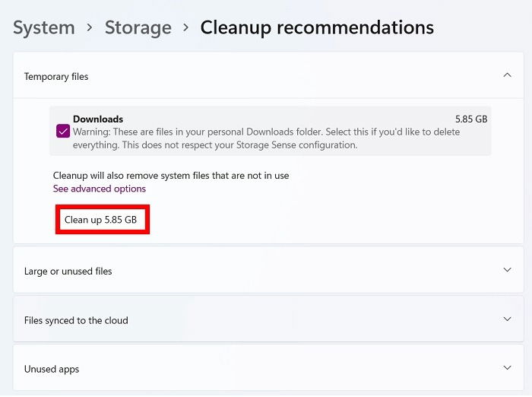The image size is (532, 397).
Task: Click the Clean up 5.85 GB button
Action: click(102, 220)
